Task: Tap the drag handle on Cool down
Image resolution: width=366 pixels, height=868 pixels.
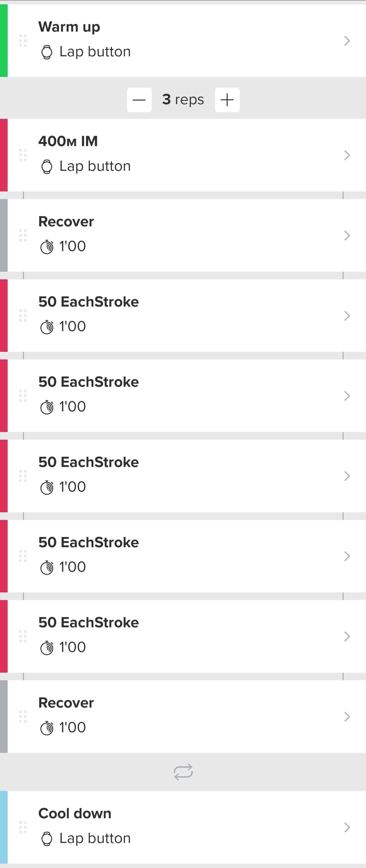Action: [23, 827]
